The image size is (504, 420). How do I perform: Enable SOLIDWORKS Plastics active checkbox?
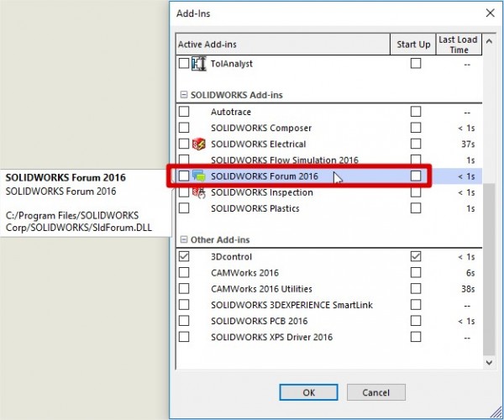(x=184, y=208)
